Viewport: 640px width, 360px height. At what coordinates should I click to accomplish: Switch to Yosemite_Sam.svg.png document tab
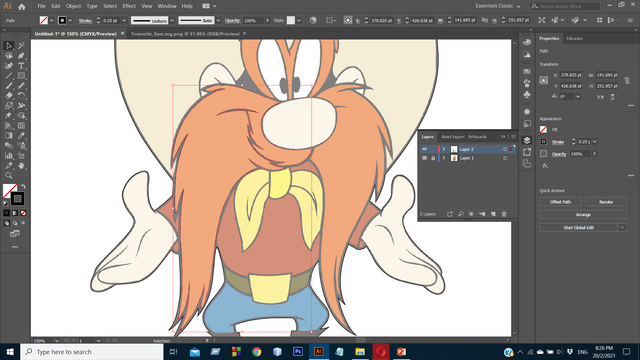(185, 34)
